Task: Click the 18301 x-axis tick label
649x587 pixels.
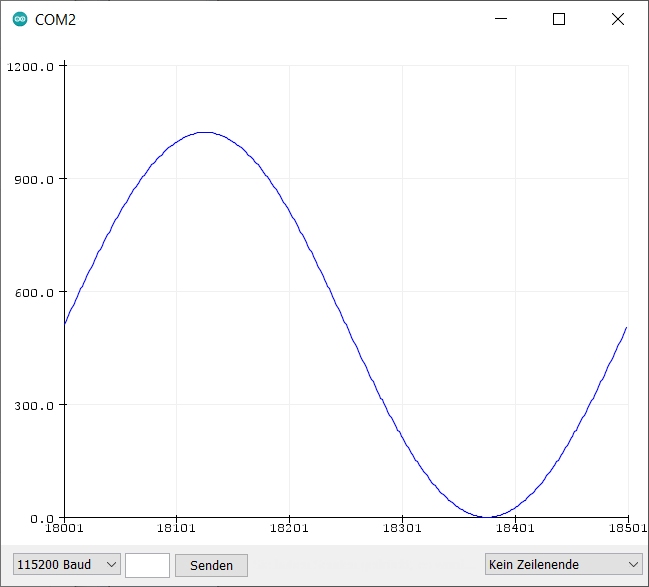Action: click(x=401, y=528)
